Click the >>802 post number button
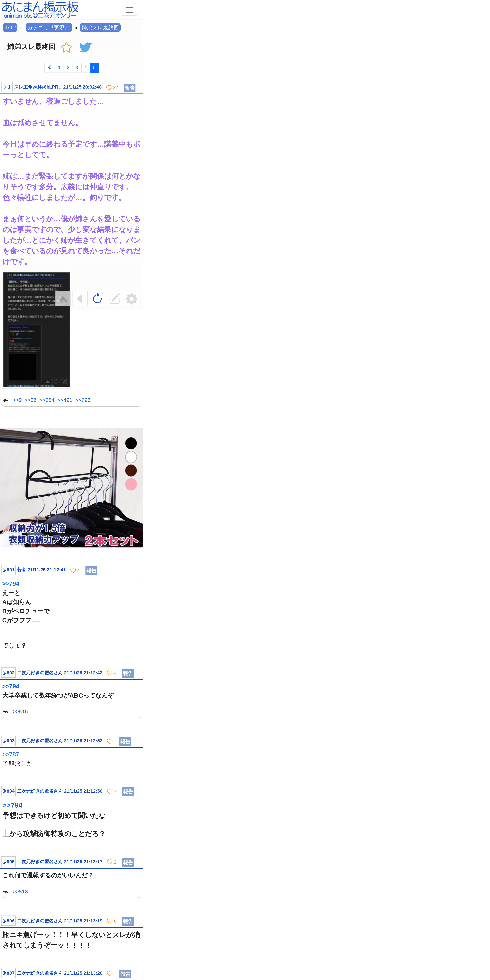This screenshot has height=980, width=490. click(x=8, y=673)
